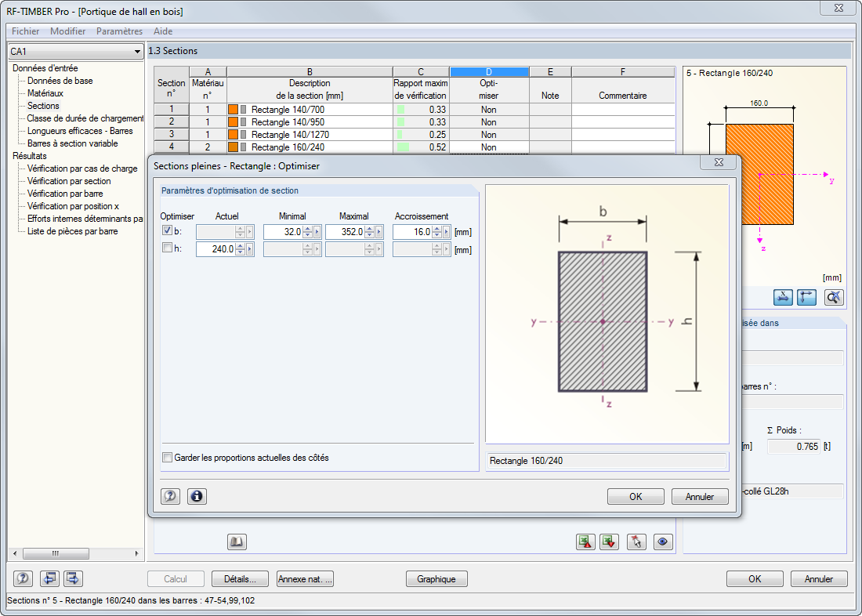
Task: Click the Détails... button
Action: [241, 578]
